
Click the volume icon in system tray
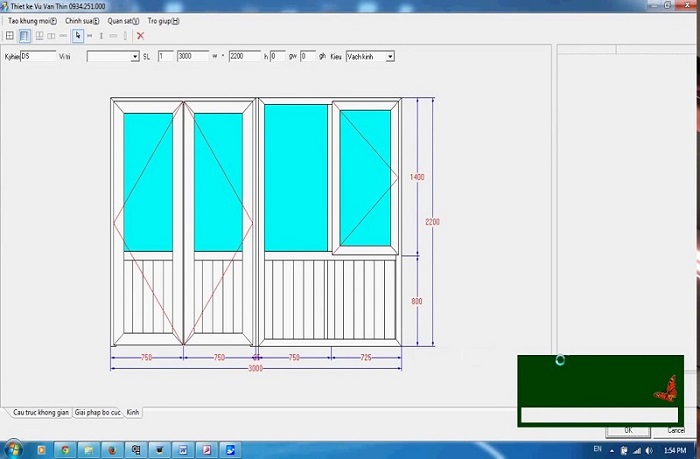click(x=649, y=451)
